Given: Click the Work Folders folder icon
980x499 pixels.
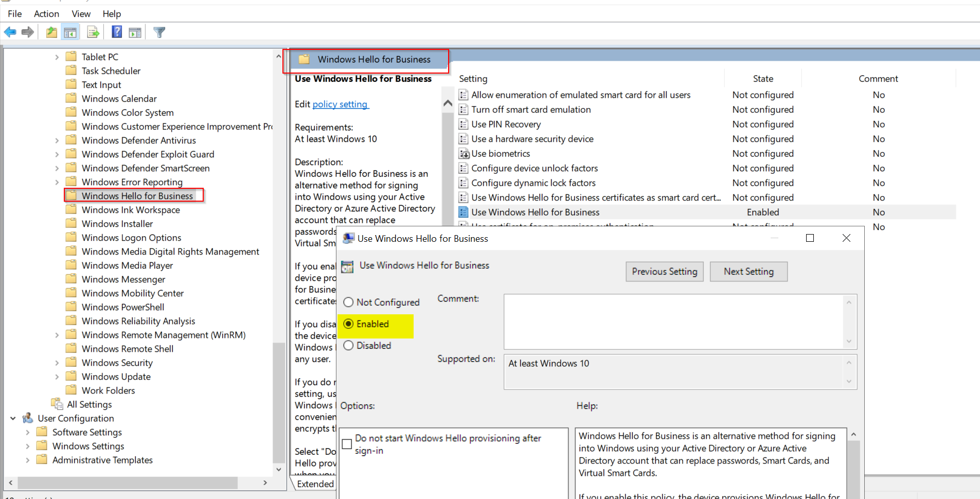Looking at the screenshot, I should click(72, 390).
